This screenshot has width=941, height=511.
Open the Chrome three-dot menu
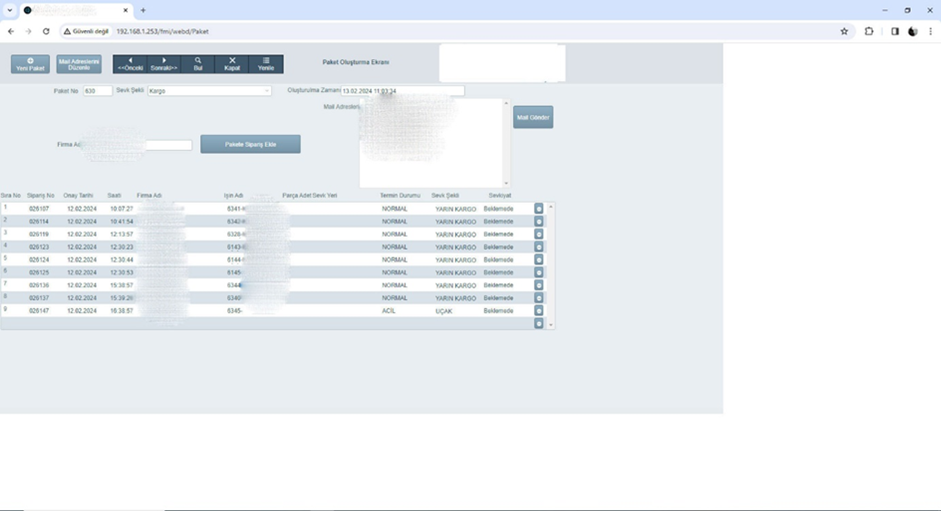click(x=931, y=31)
